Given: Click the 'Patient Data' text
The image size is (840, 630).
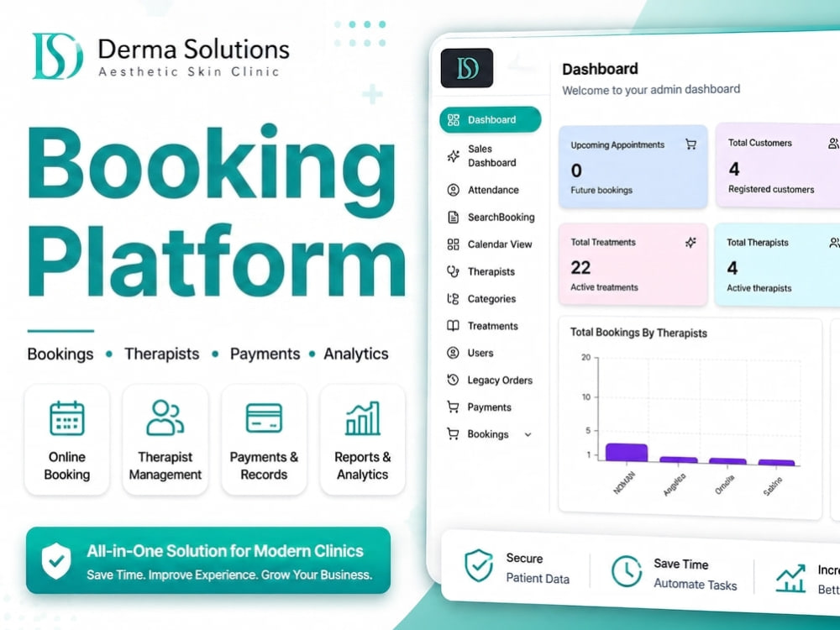Looking at the screenshot, I should [x=538, y=579].
